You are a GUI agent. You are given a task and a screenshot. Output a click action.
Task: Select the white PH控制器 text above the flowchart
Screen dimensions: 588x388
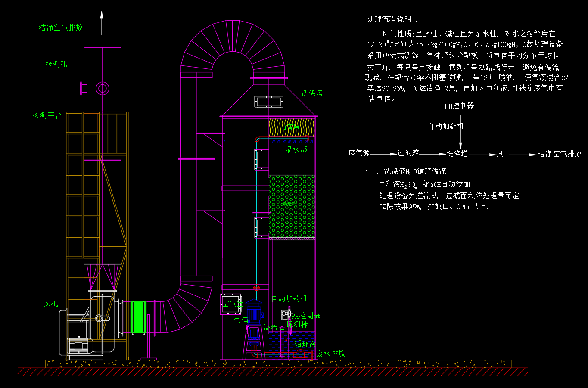pyautogui.click(x=459, y=106)
